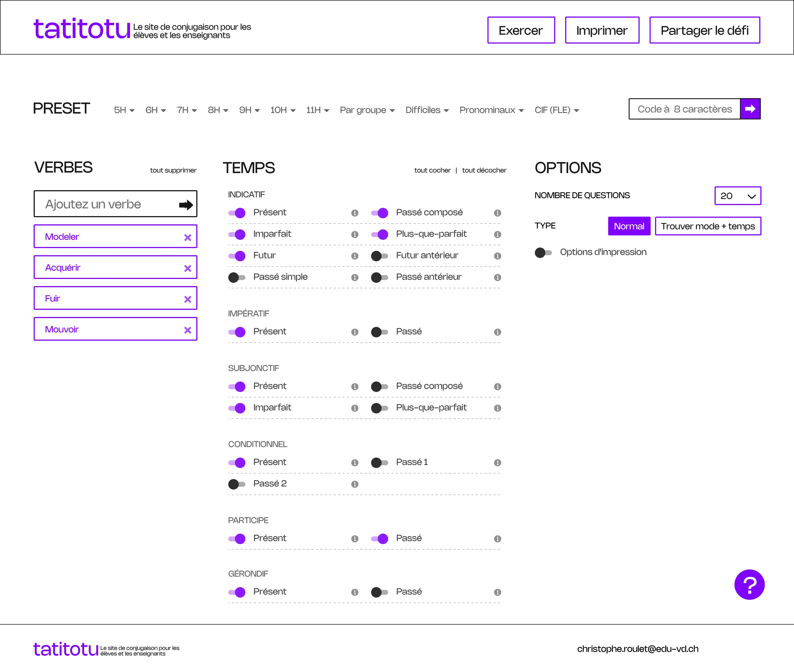Open the Pronominaux preset menu
Image resolution: width=794 pixels, height=672 pixels.
[491, 111]
